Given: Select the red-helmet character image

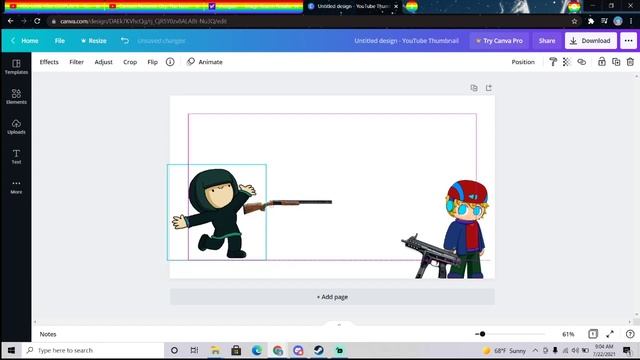Looking at the screenshot, I should click(x=466, y=229).
